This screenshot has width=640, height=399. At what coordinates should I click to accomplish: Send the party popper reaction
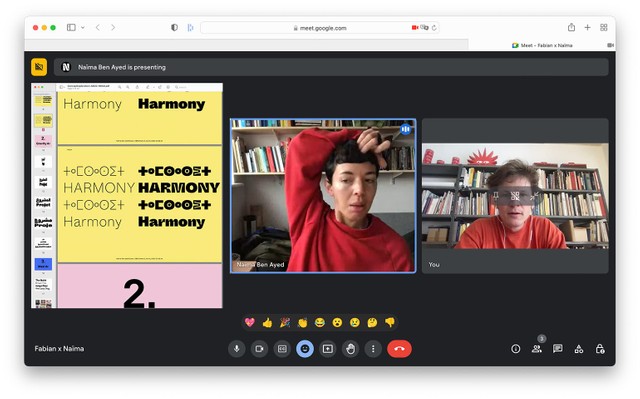point(285,323)
